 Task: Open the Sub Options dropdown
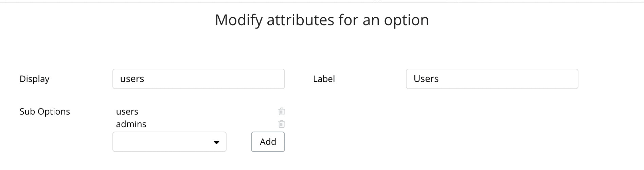(169, 142)
